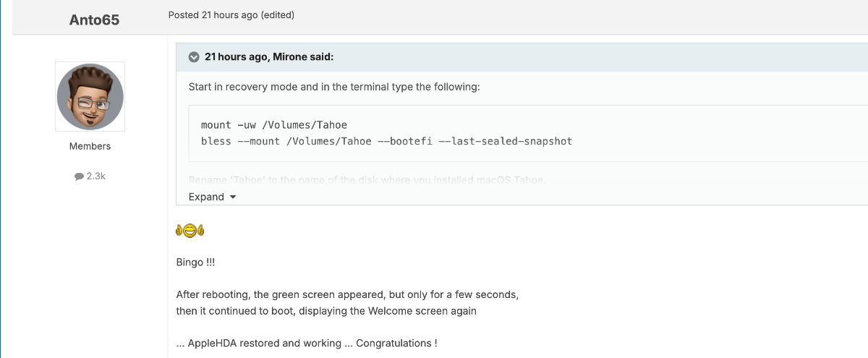Screen dimensions: 868x358
Task: Click the '(edited)' label in post header
Action: pos(278,14)
